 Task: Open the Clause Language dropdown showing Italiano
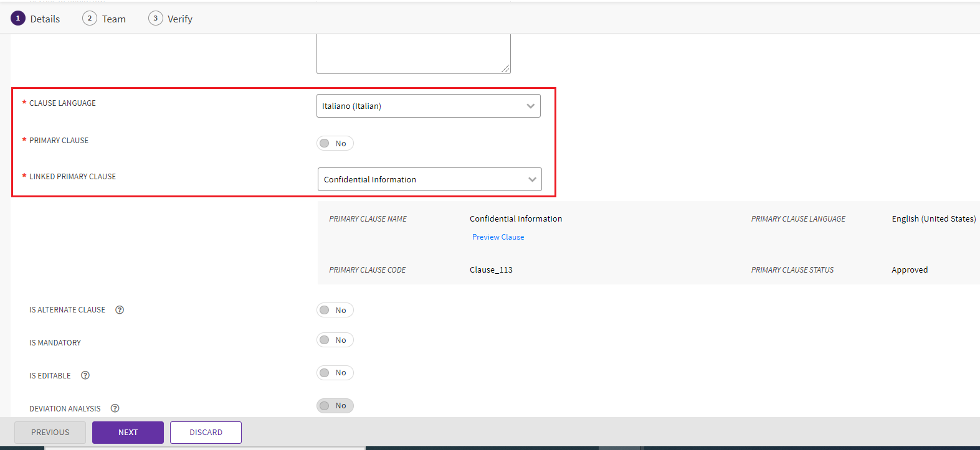[428, 106]
